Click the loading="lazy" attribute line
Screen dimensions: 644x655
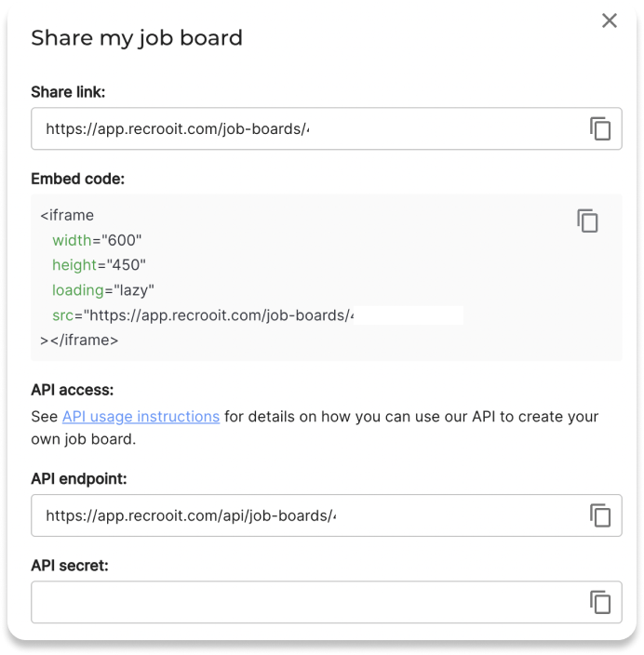[102, 290]
